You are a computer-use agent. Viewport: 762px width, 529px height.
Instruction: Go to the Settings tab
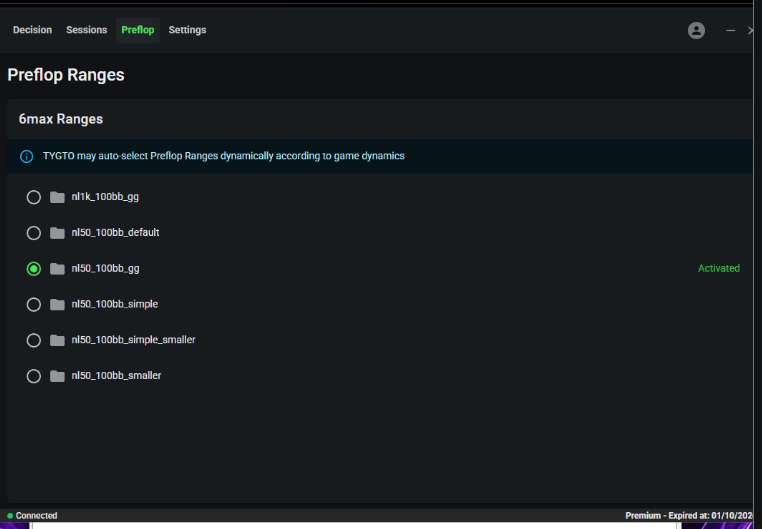tap(187, 30)
